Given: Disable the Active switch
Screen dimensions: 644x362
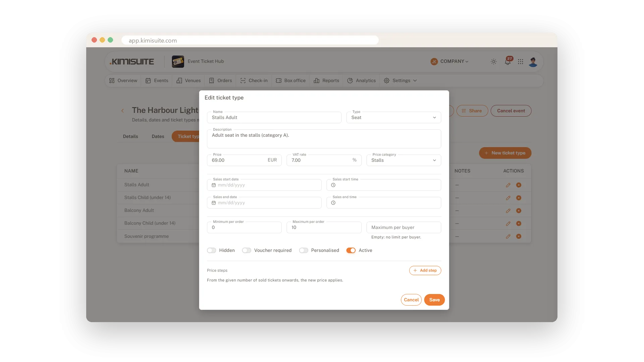Looking at the screenshot, I should [351, 250].
